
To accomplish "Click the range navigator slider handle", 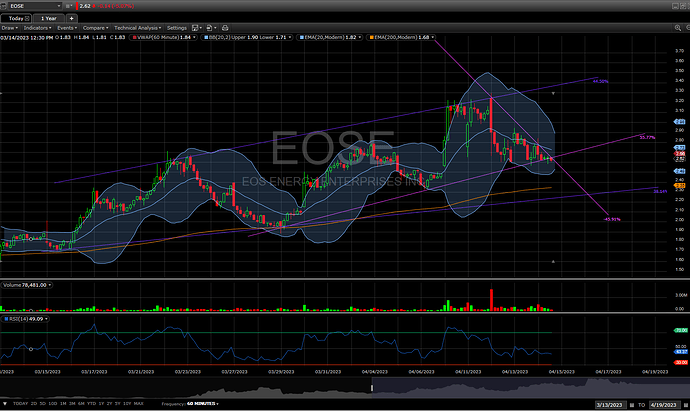I will coord(372,388).
